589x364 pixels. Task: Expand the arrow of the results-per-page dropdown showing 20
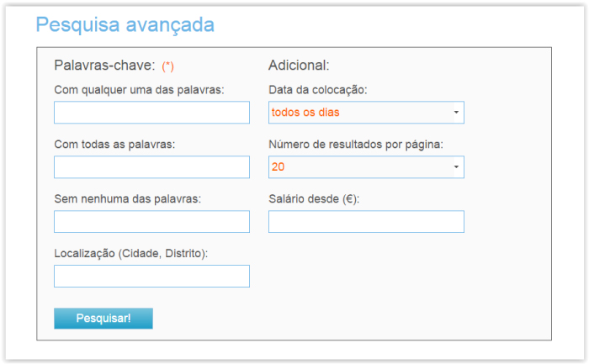[x=456, y=167]
